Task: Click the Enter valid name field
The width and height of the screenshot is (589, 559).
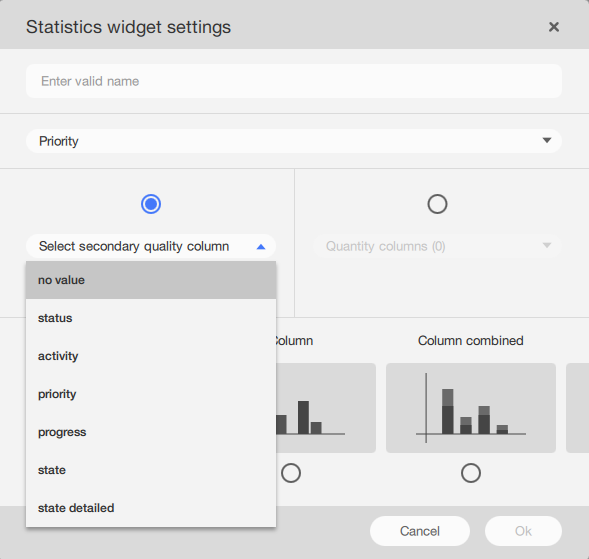Action: point(294,81)
